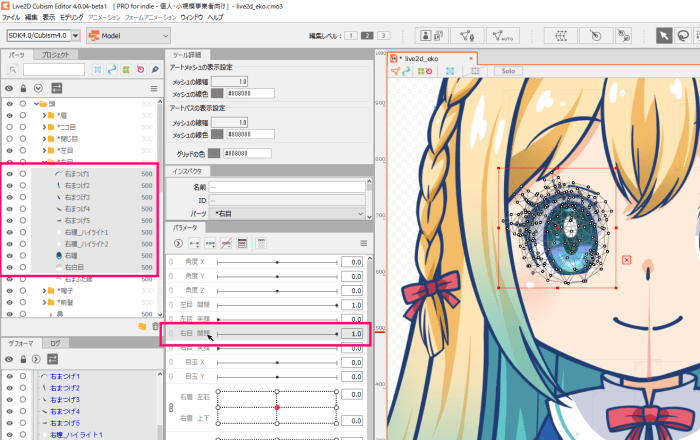Toggle eye of 右まつげ2 in Deformer palette

(9, 388)
